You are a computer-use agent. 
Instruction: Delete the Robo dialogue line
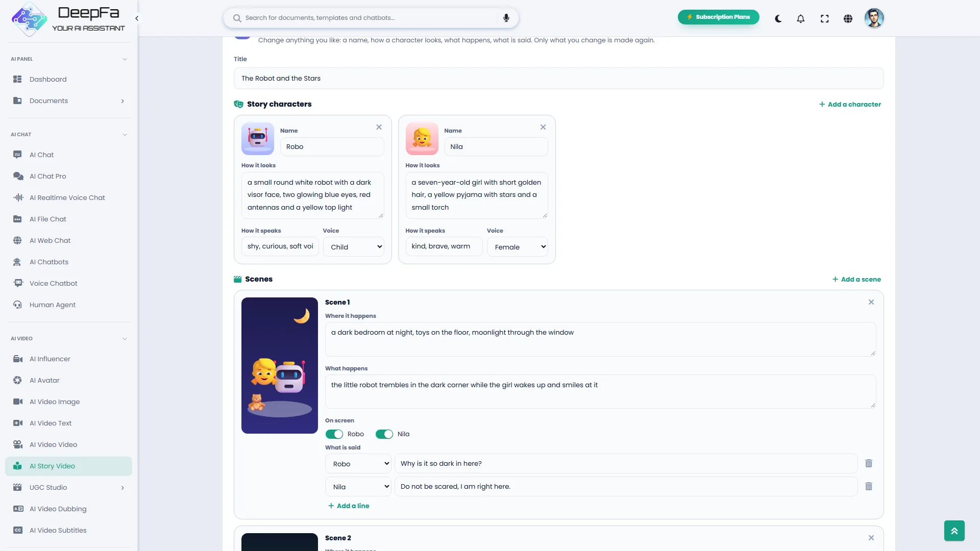[869, 464]
